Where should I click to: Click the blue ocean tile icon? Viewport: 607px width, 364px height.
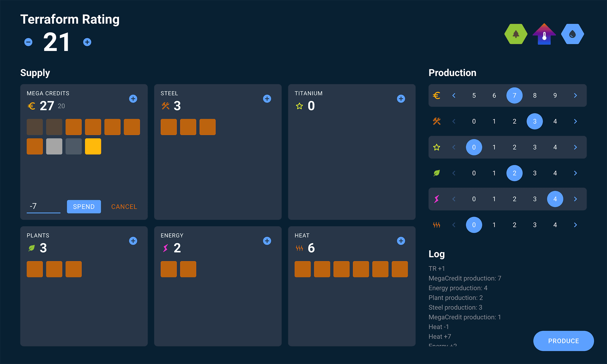pyautogui.click(x=572, y=34)
